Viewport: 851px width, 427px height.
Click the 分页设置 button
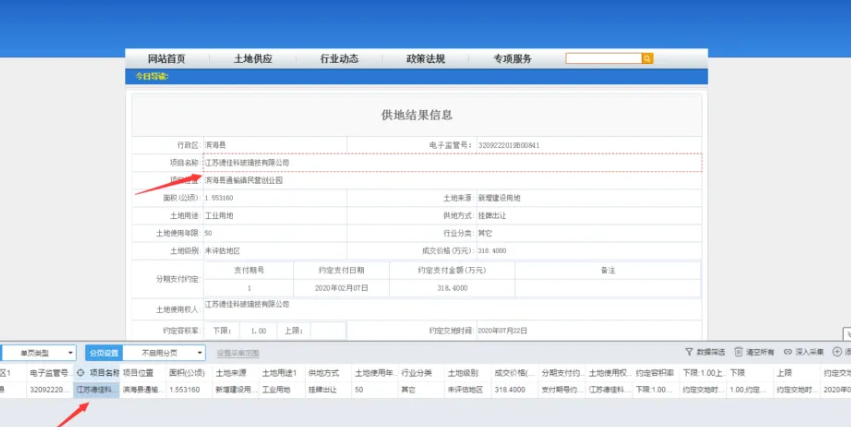coord(103,353)
